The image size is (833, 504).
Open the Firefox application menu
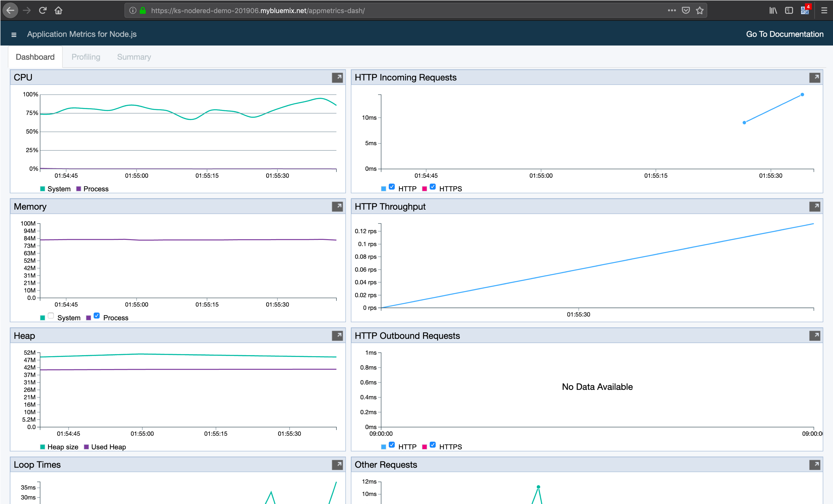(x=824, y=10)
